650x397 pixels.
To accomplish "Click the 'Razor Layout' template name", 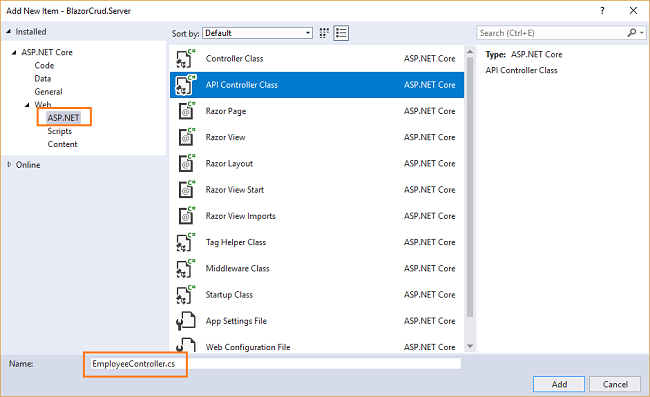I will [x=229, y=163].
